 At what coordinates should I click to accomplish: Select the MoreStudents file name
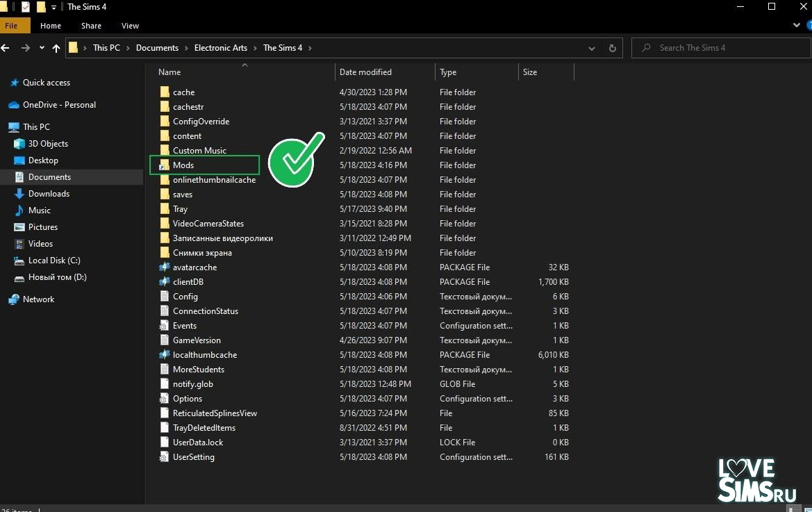pyautogui.click(x=199, y=369)
